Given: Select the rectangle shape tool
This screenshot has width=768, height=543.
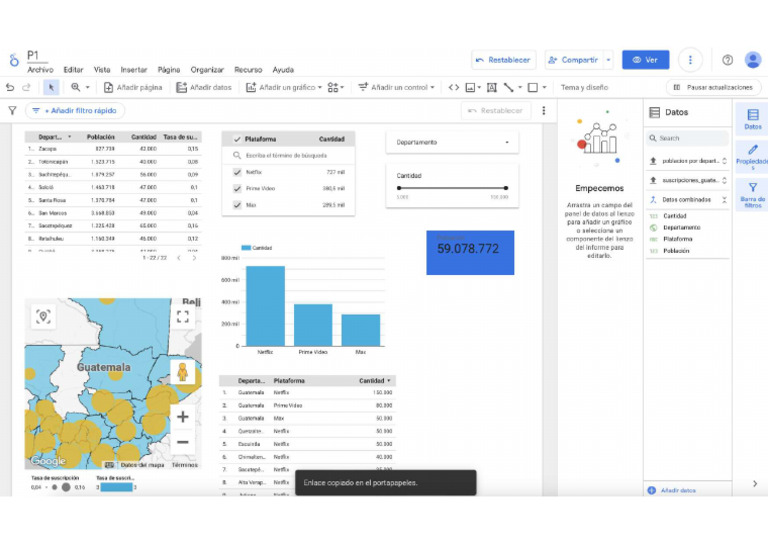Looking at the screenshot, I should [x=532, y=87].
